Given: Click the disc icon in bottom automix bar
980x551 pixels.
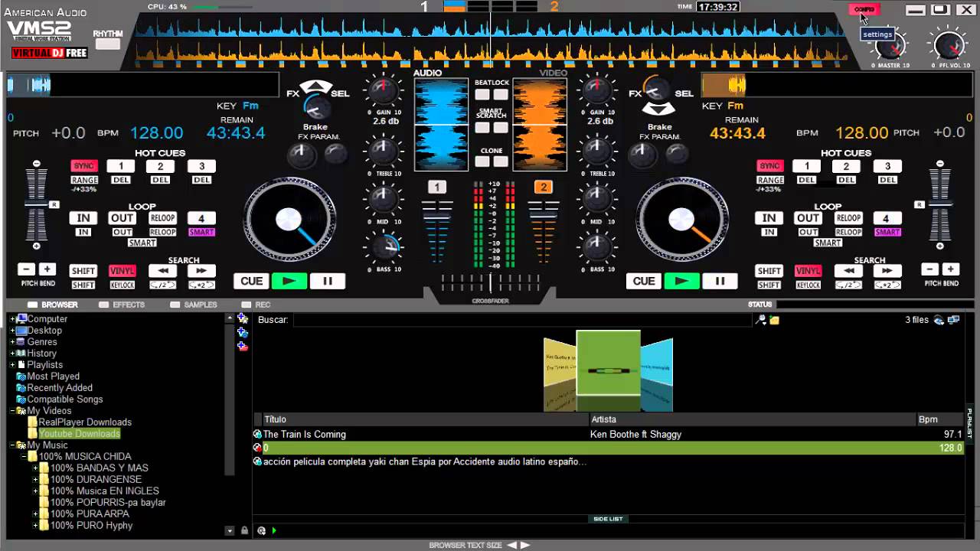Looking at the screenshot, I should tap(261, 530).
